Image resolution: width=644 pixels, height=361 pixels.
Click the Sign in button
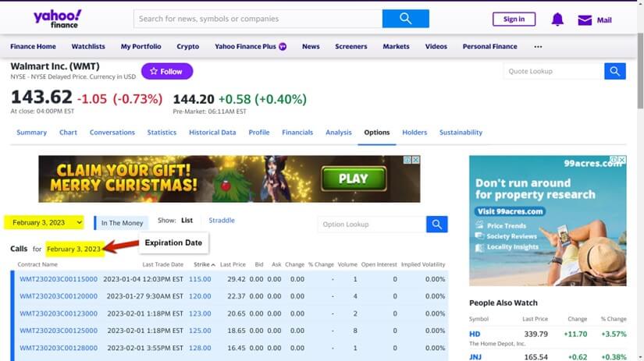(514, 19)
